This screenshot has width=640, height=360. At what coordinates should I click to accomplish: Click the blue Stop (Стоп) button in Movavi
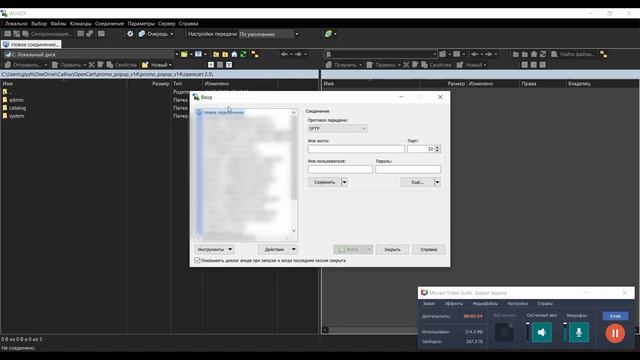click(x=615, y=316)
